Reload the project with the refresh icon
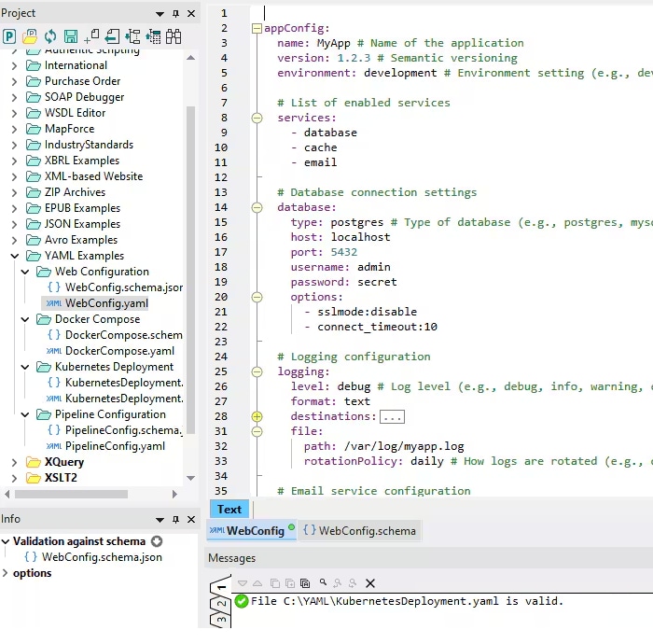This screenshot has height=644, width=653. pos(50,36)
